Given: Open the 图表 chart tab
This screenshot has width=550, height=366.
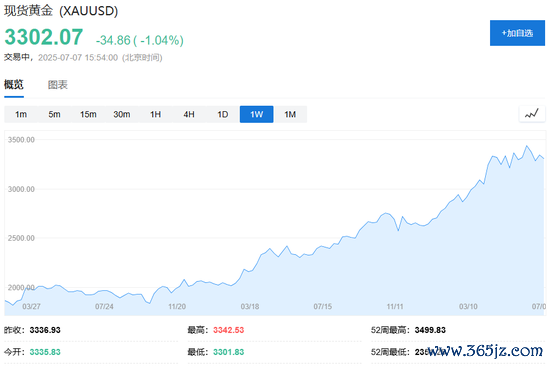Looking at the screenshot, I should [58, 85].
